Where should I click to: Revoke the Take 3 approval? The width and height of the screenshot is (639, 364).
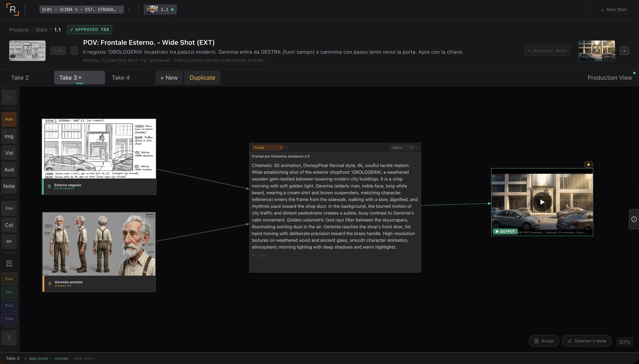(61, 358)
